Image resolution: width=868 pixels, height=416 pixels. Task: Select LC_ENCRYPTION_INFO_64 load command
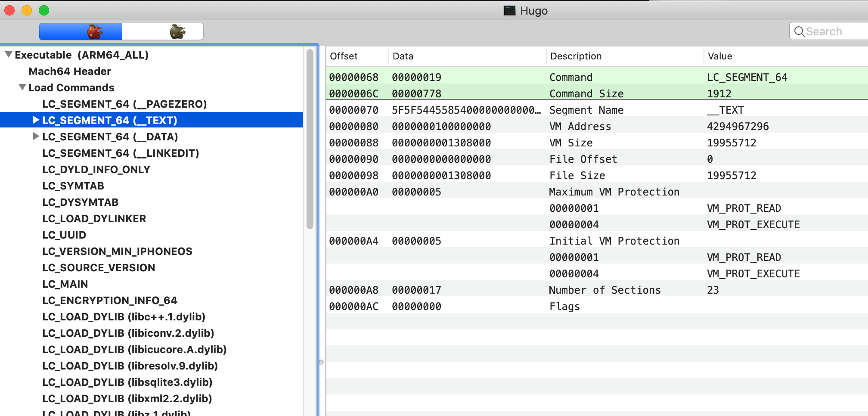coord(110,301)
